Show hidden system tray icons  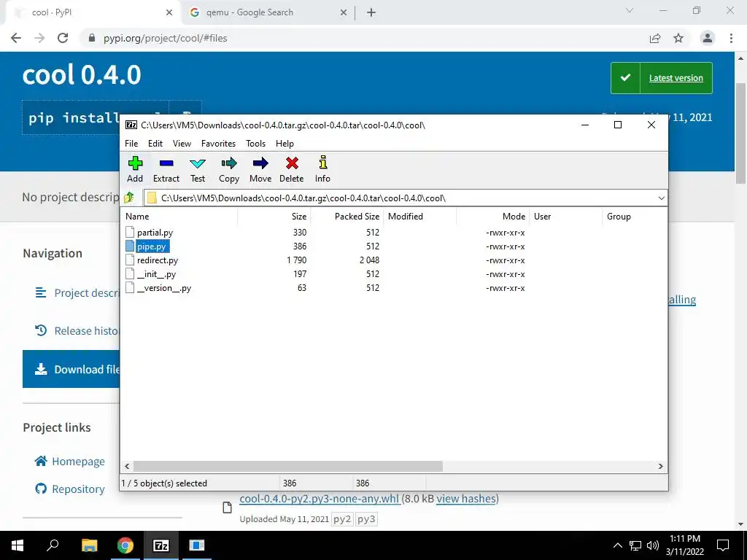pos(617,545)
